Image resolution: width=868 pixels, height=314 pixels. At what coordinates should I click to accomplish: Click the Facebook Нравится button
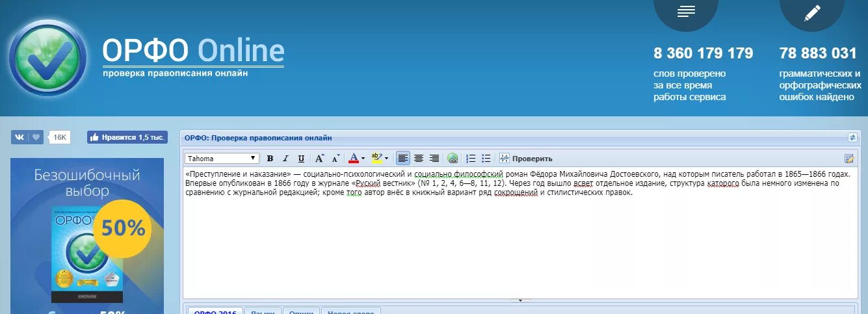(x=127, y=137)
